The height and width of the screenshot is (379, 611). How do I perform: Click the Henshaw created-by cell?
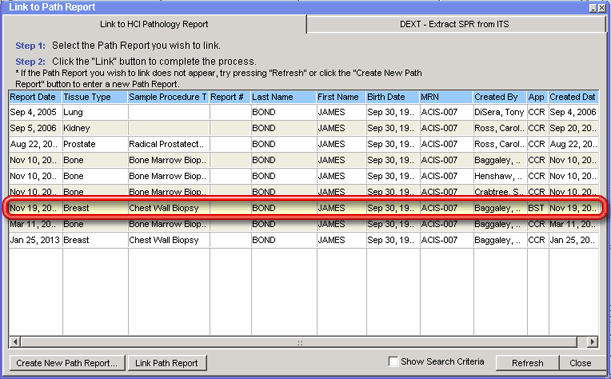[x=500, y=176]
